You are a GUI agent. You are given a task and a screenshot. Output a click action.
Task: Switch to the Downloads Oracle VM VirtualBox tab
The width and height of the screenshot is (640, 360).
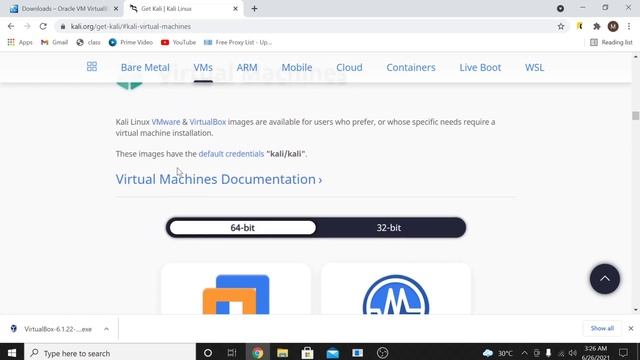point(63,9)
